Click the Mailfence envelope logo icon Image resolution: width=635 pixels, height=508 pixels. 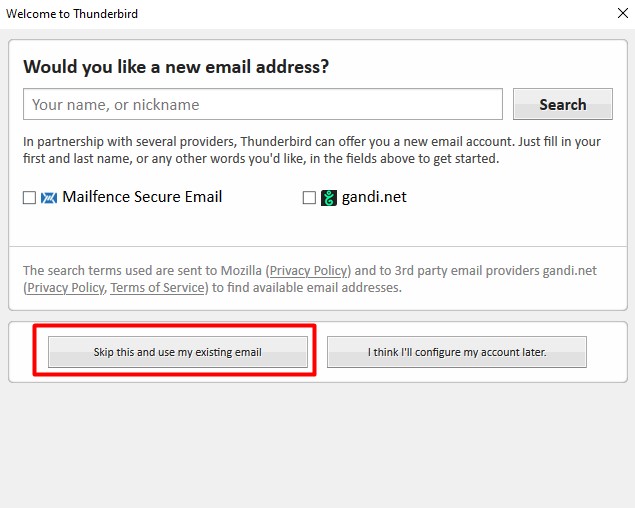(49, 198)
